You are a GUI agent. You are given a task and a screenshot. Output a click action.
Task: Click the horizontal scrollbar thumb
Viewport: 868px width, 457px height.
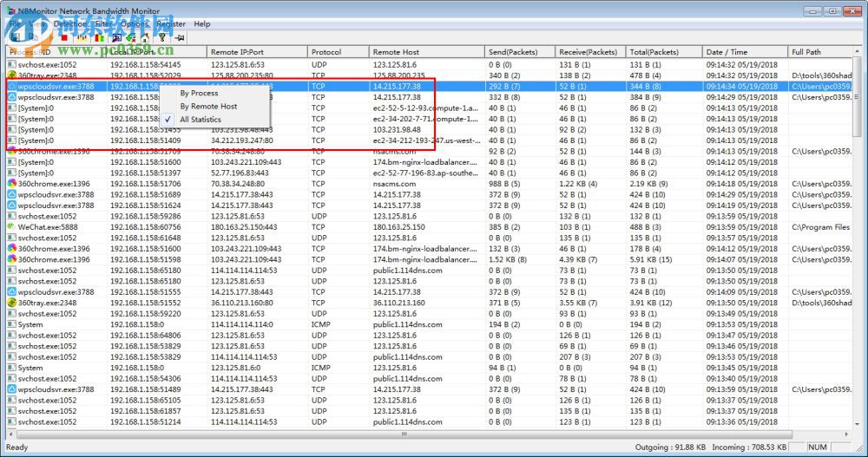404,434
